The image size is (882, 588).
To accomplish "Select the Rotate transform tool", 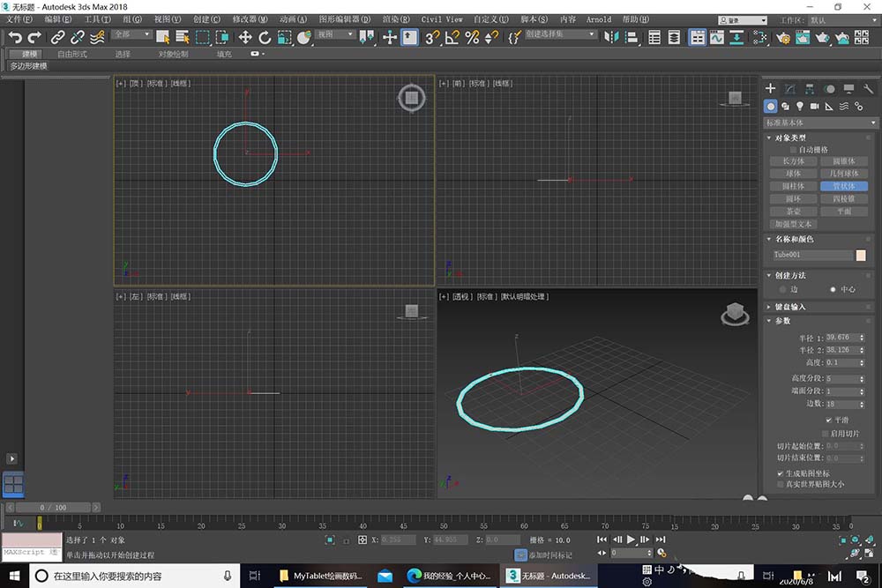I will point(265,37).
